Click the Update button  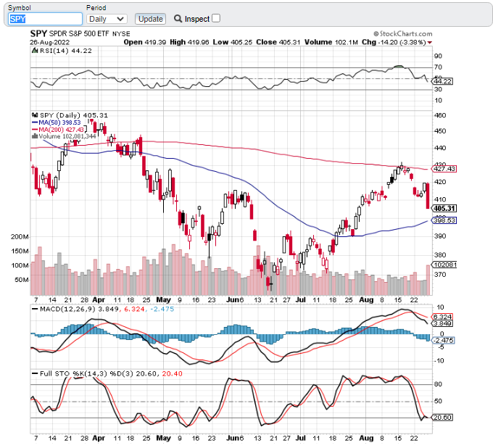pyautogui.click(x=150, y=19)
